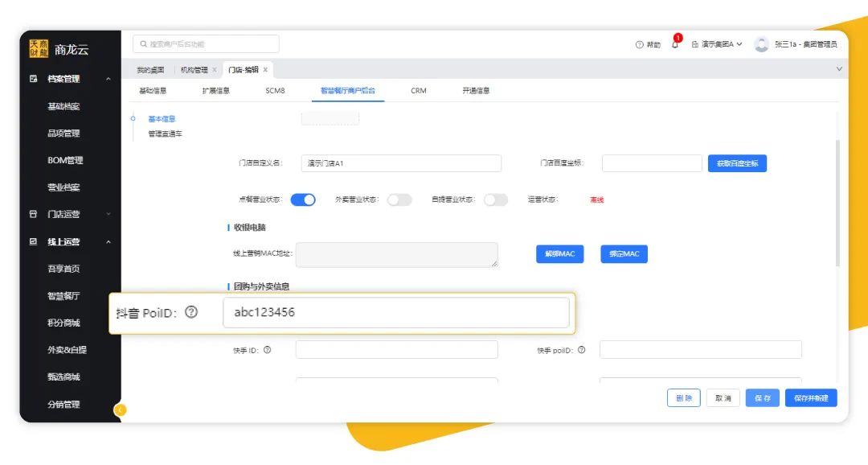Open the CRM sub-tab
This screenshot has height=465, width=868.
click(419, 90)
